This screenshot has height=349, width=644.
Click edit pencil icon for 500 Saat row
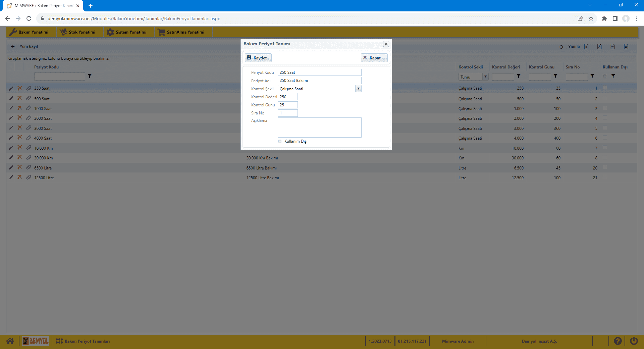(11, 99)
